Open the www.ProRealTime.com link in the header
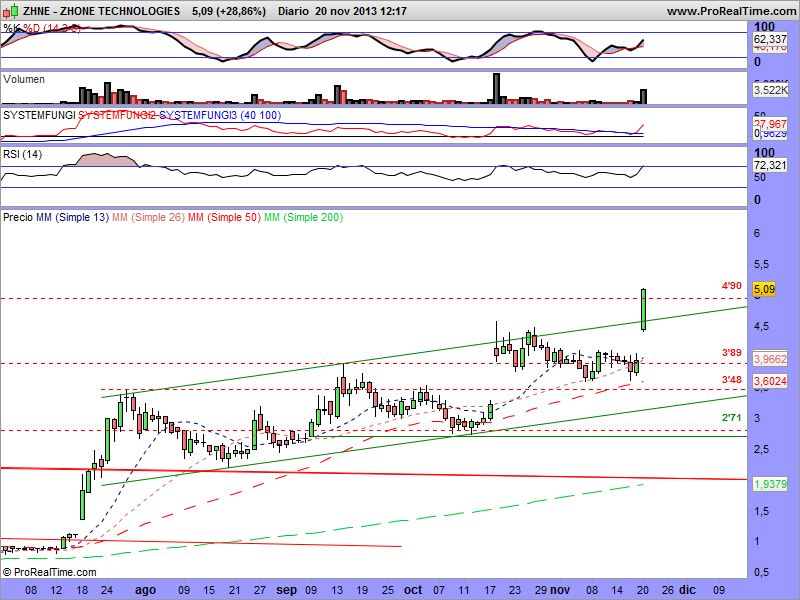 [x=731, y=11]
